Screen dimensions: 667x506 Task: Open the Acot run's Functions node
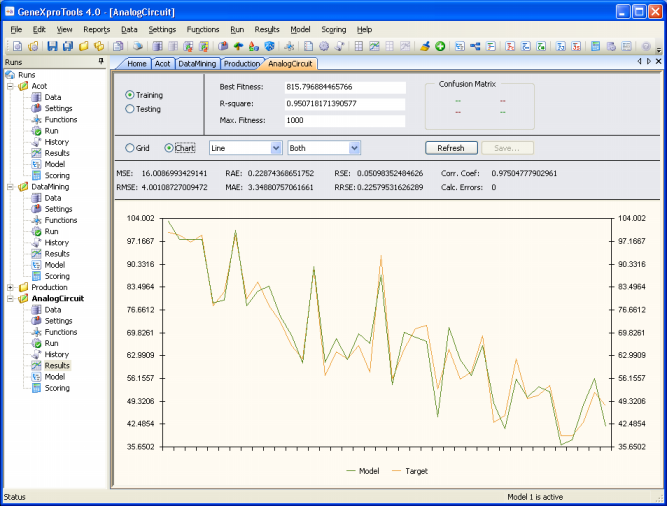coord(60,120)
